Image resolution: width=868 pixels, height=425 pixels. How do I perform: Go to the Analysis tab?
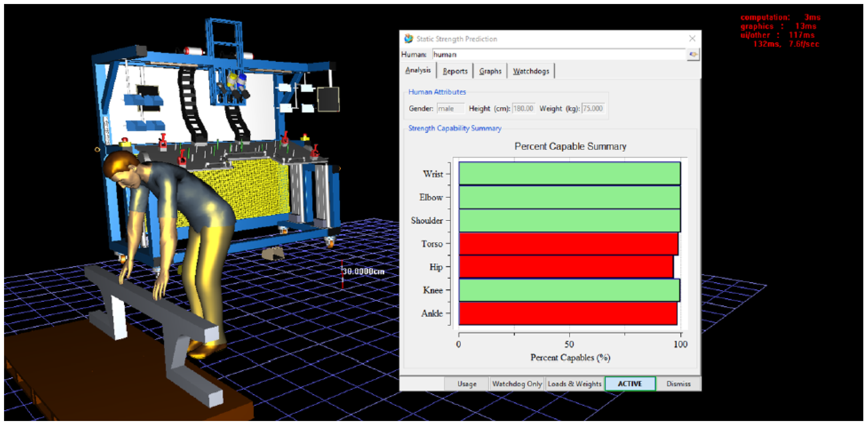[x=418, y=70]
